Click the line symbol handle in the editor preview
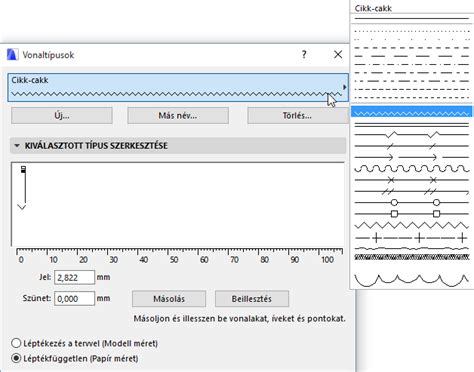474x372 pixels. [23, 169]
